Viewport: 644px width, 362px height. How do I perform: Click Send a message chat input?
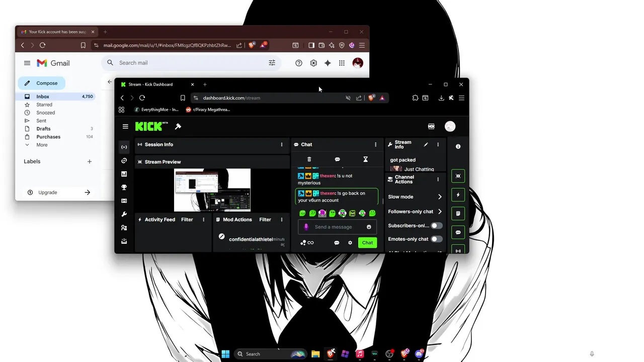tap(337, 227)
